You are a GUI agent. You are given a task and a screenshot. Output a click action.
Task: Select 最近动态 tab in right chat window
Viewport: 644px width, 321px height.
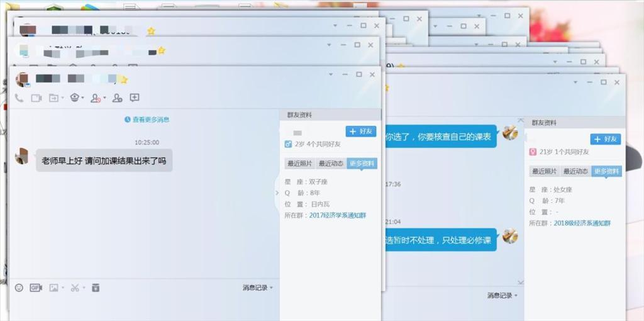pos(575,171)
